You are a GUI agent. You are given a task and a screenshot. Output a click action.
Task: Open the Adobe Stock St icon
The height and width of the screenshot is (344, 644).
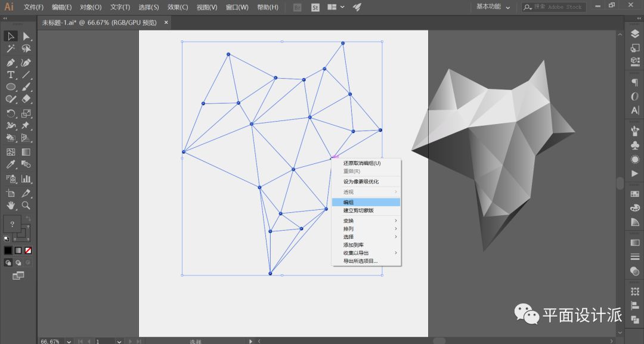click(x=315, y=7)
